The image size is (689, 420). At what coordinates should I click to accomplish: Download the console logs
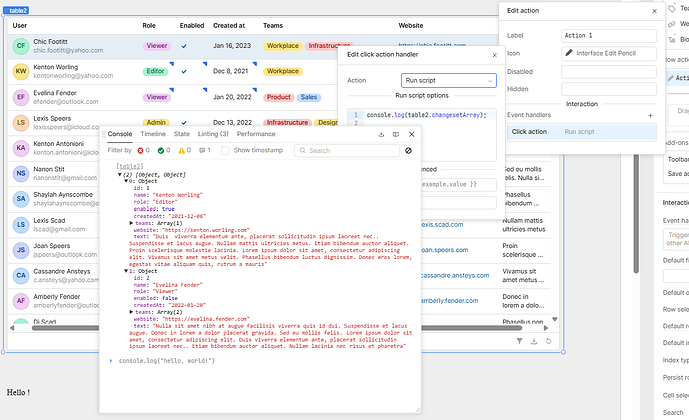click(381, 134)
